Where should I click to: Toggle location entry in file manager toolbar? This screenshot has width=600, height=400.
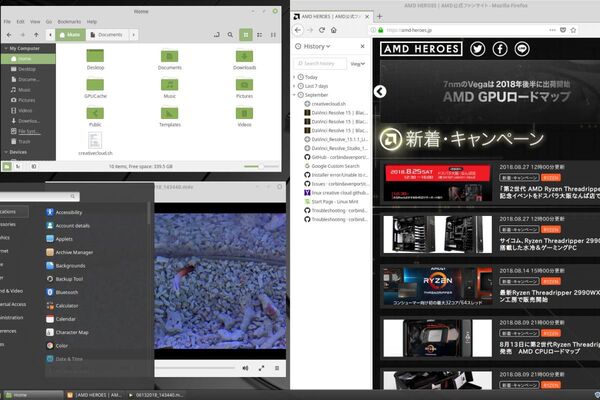(217, 35)
